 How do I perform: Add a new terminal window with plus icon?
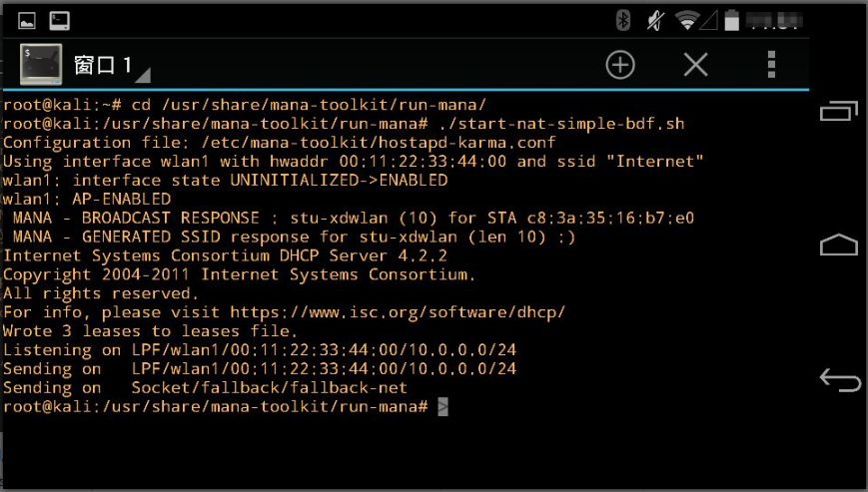pyautogui.click(x=620, y=65)
